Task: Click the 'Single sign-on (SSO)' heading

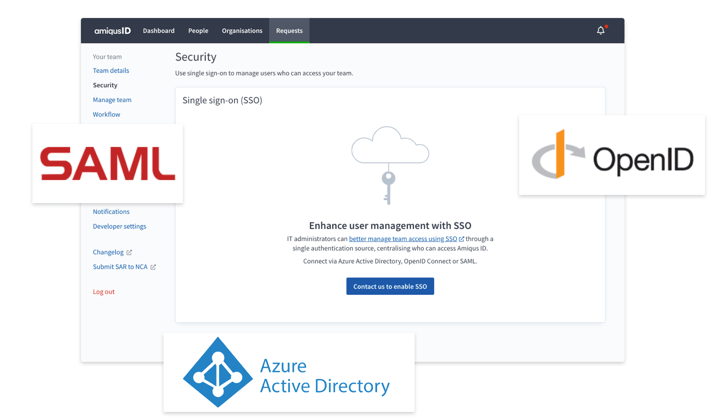Action: click(222, 101)
